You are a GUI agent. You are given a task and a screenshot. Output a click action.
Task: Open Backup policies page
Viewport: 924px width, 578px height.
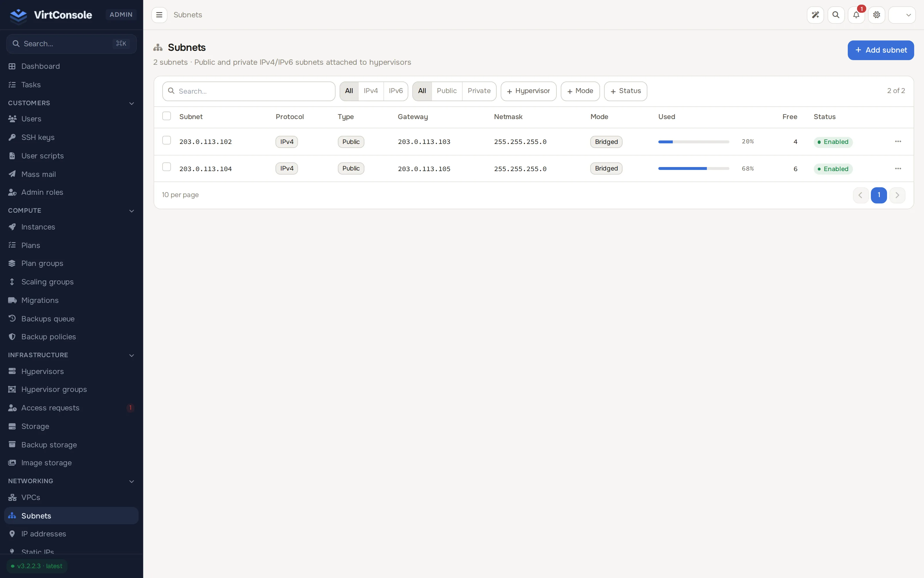pyautogui.click(x=71, y=336)
